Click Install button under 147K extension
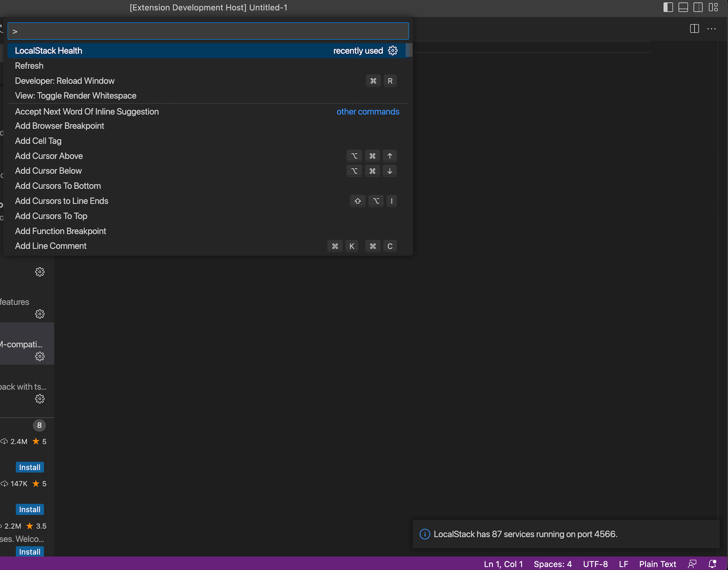 point(30,510)
